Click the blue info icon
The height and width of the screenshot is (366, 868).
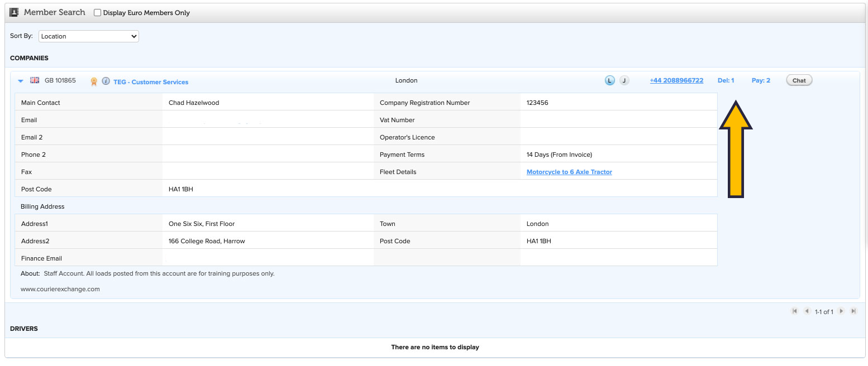[106, 81]
